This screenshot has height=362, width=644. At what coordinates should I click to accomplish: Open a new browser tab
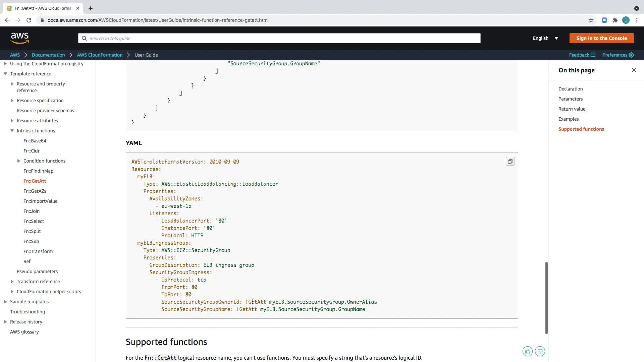click(91, 8)
